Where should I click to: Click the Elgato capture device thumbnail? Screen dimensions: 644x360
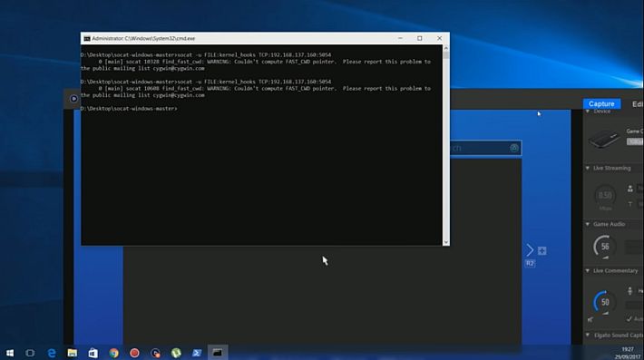pyautogui.click(x=604, y=139)
